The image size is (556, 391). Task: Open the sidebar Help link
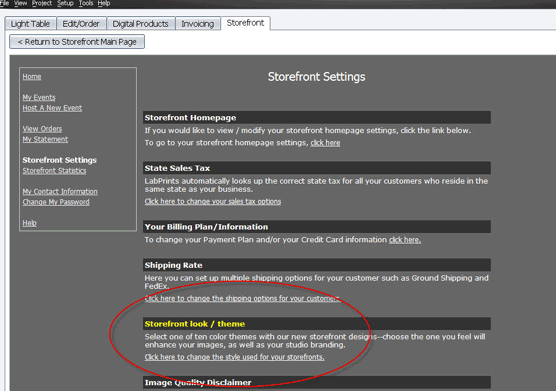tap(29, 223)
